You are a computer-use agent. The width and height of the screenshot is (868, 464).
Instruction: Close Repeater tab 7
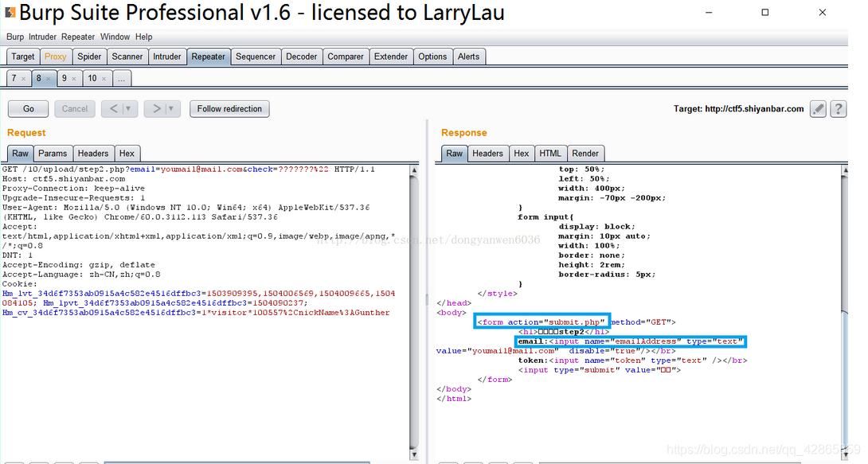click(x=23, y=79)
